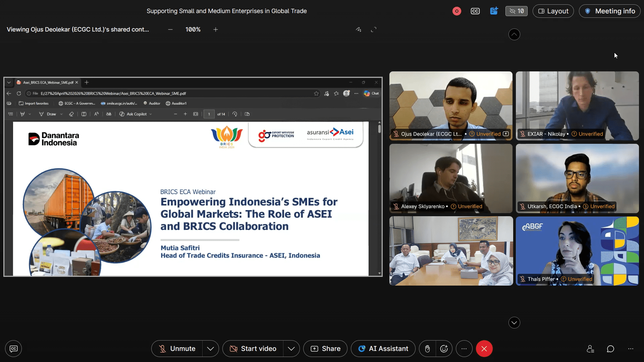Click the PDF page number field

click(x=209, y=114)
